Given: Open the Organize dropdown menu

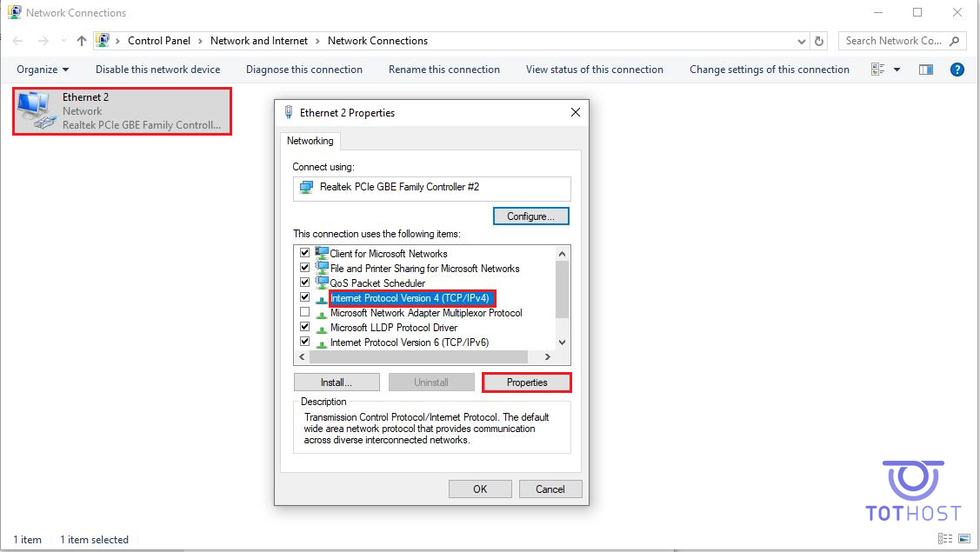Looking at the screenshot, I should pos(42,70).
